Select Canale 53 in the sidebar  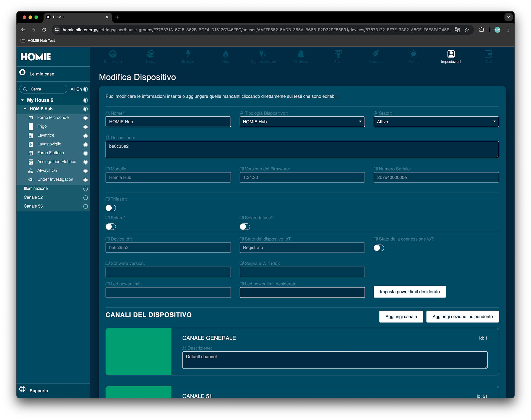point(33,206)
